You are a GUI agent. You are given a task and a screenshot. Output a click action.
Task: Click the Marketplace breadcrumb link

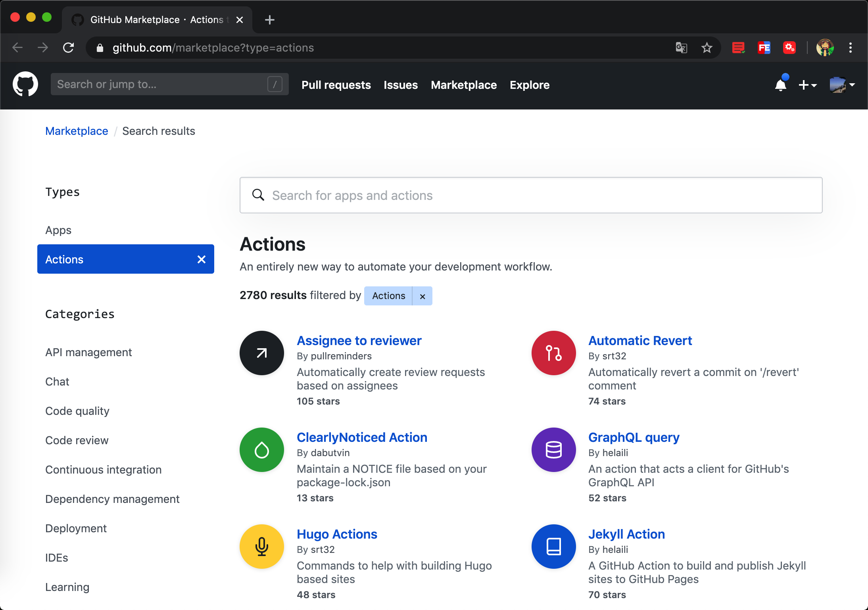point(77,131)
